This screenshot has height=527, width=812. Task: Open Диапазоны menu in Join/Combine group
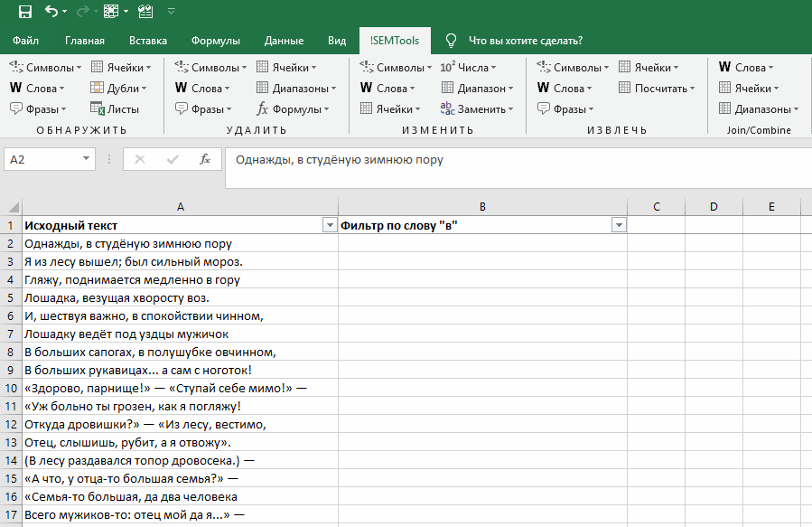(x=759, y=108)
